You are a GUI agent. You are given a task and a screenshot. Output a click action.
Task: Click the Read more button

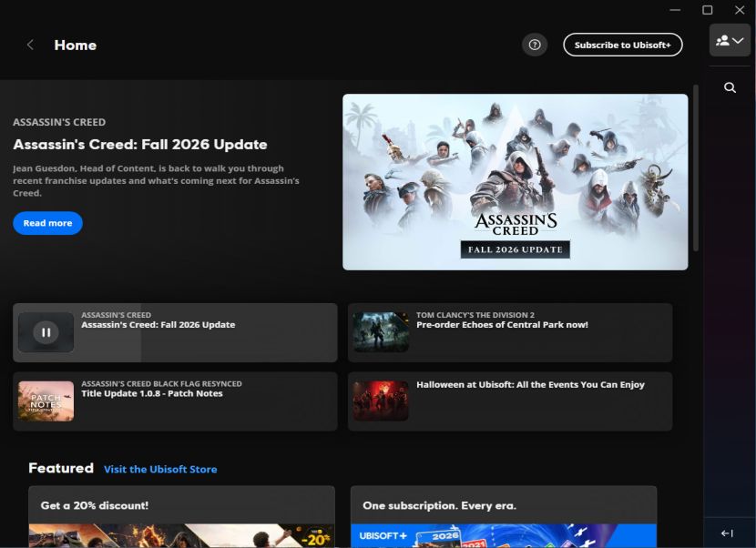(47, 223)
